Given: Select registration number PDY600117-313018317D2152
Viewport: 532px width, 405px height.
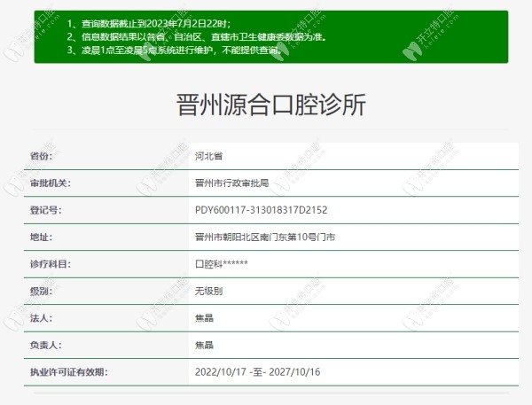Looking at the screenshot, I should 262,210.
